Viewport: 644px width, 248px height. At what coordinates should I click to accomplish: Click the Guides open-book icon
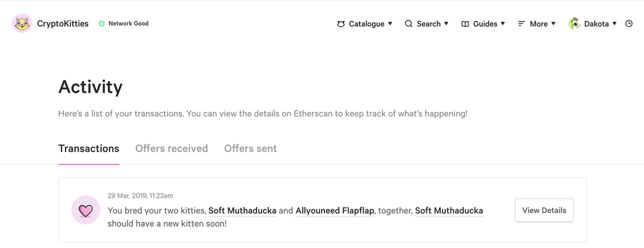(x=465, y=24)
